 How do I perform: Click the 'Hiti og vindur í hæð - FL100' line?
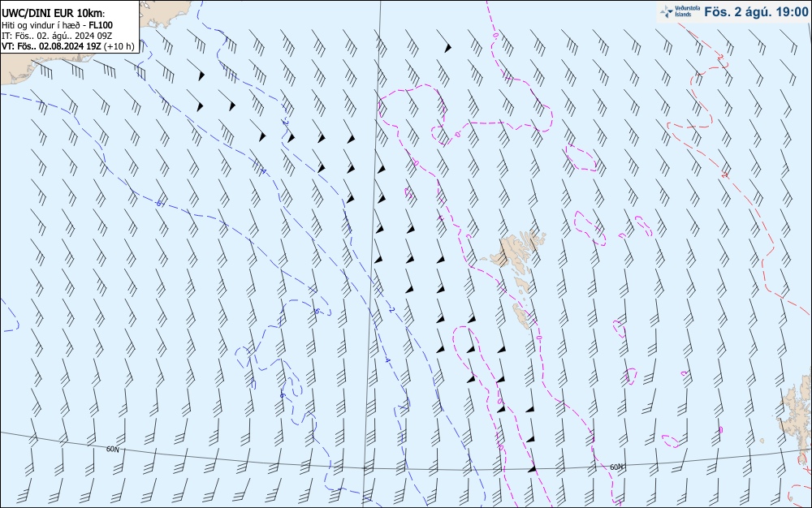58,25
